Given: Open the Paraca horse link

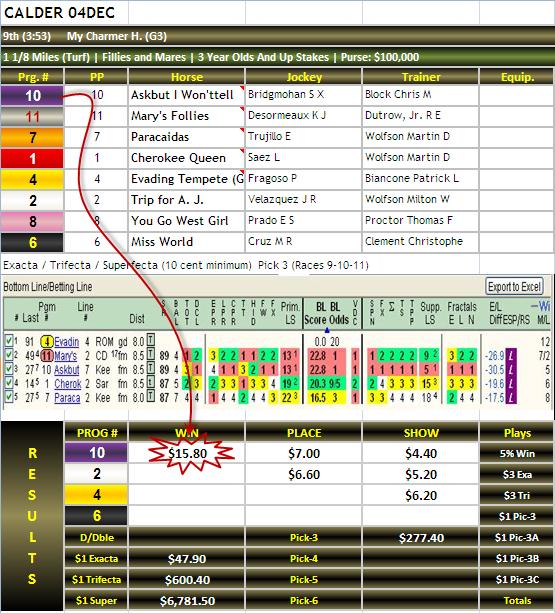Looking at the screenshot, I should click(x=67, y=398).
